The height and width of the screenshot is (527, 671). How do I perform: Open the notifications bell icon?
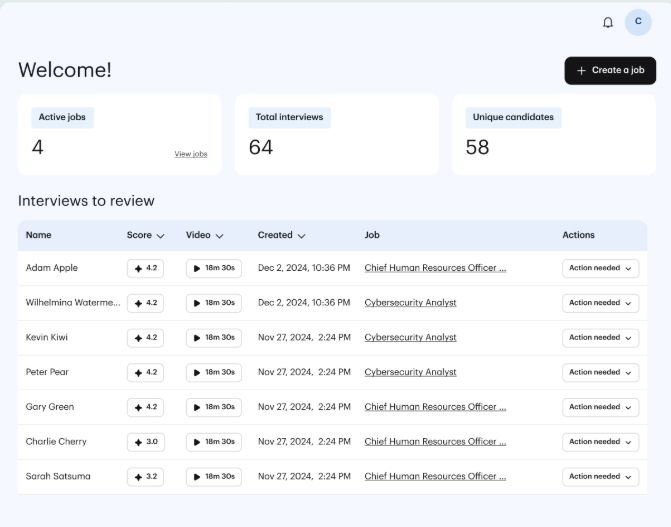coord(608,22)
